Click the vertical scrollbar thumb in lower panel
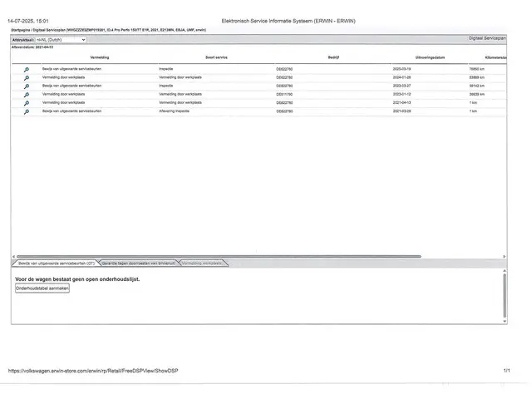532x399 pixels. (505, 296)
